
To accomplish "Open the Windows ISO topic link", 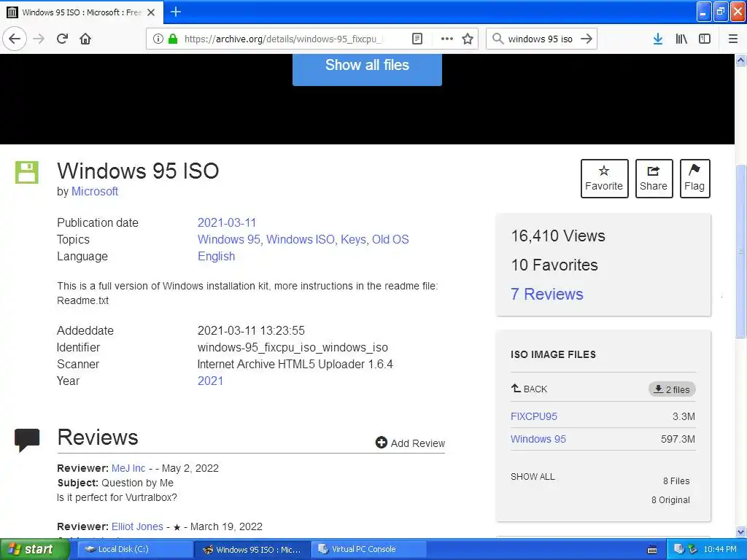I will [x=300, y=239].
